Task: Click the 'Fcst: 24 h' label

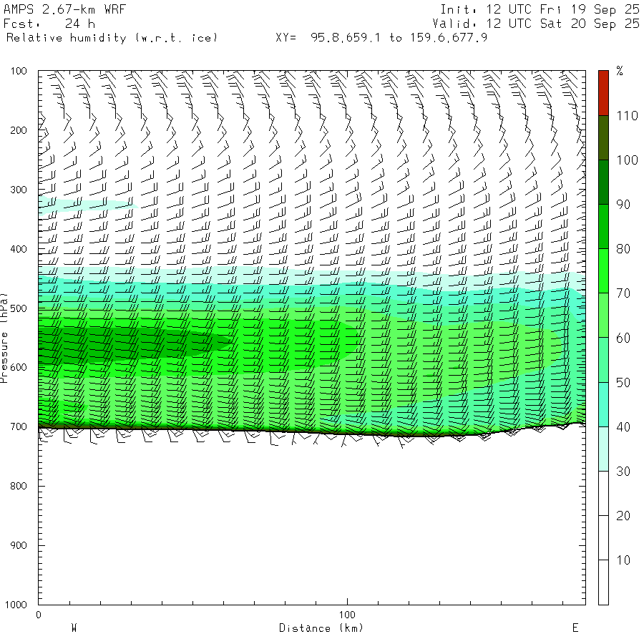Action: pyautogui.click(x=49, y=24)
